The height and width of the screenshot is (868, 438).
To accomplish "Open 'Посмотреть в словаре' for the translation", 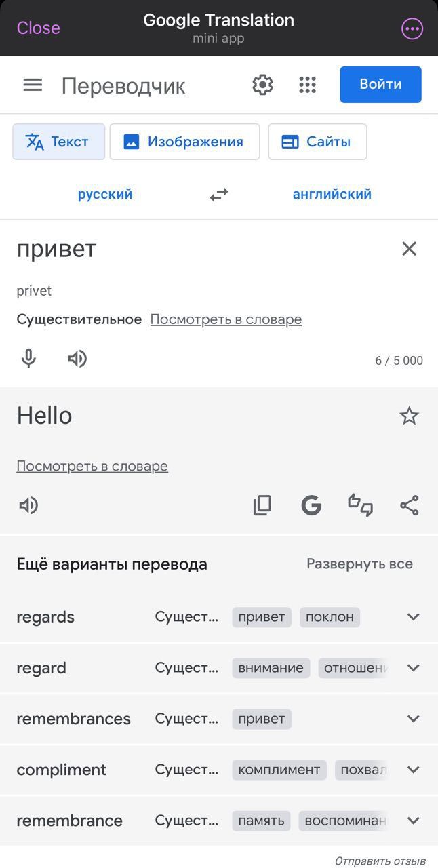I will [x=92, y=466].
